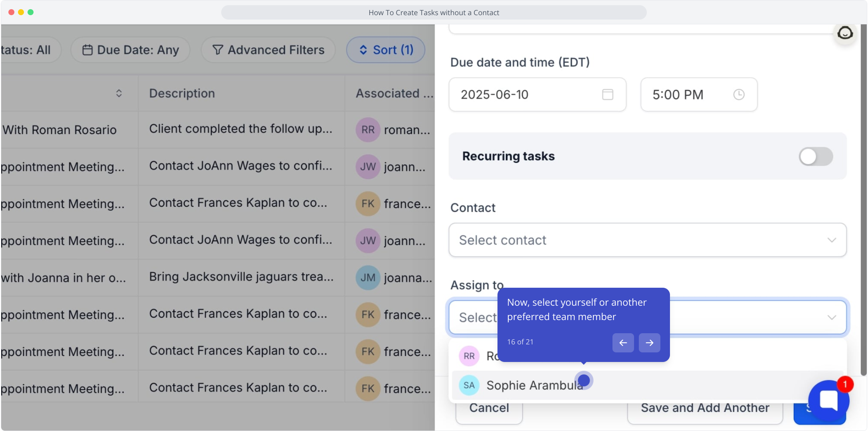Go to previous tour step arrow
Screen dimensions: 868x431
pos(623,342)
